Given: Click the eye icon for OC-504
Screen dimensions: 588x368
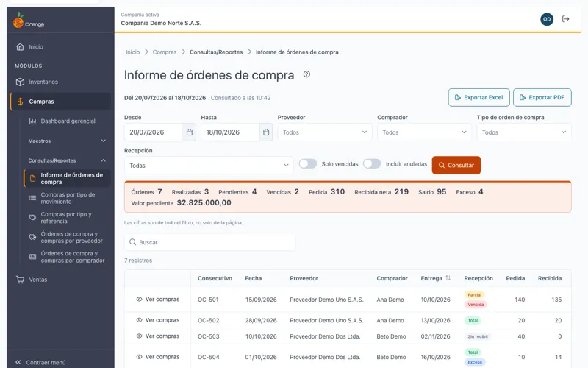Looking at the screenshot, I should click(x=139, y=357).
